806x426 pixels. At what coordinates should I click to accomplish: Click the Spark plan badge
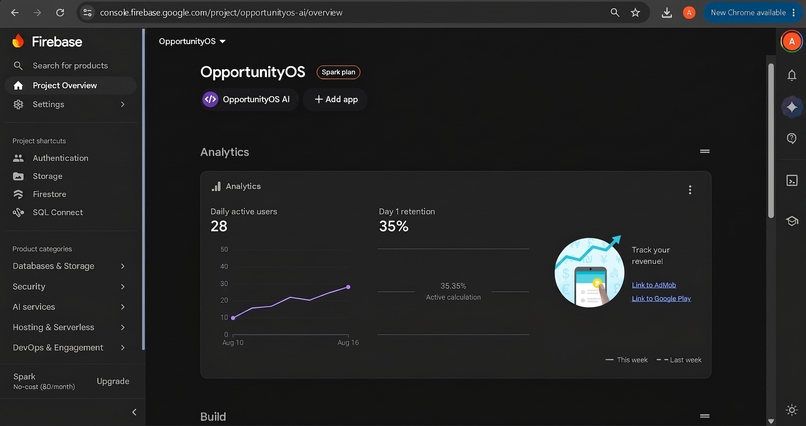pos(338,72)
